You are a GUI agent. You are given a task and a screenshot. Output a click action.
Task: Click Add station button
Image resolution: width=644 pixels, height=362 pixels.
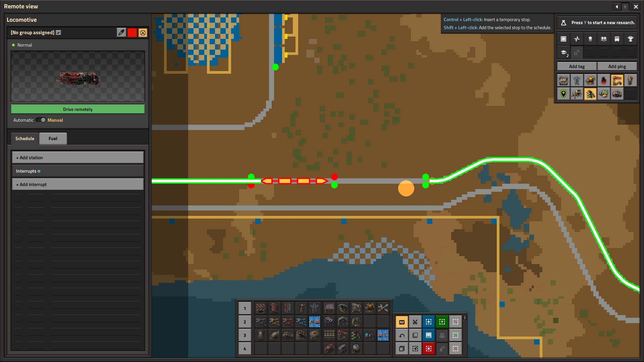click(77, 157)
